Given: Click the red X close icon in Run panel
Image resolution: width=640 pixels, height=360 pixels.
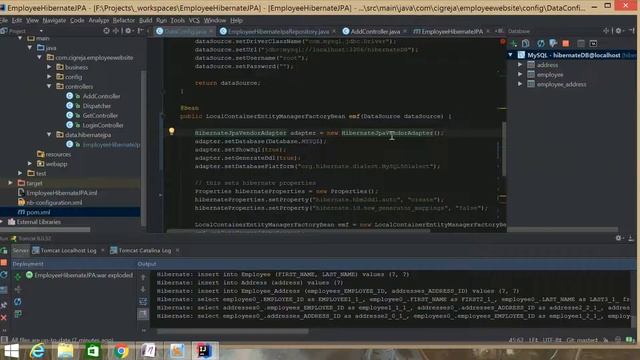Looking at the screenshot, I should click(4, 318).
